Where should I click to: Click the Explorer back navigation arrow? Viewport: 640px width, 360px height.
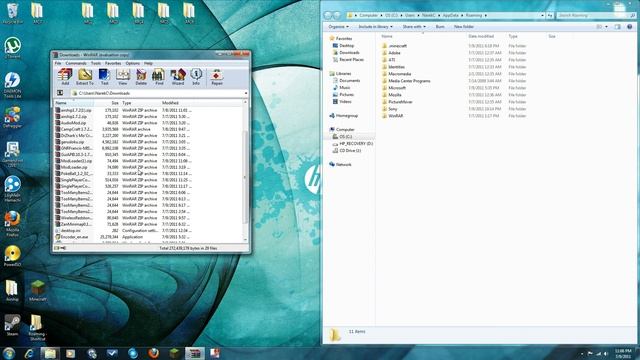pos(328,15)
